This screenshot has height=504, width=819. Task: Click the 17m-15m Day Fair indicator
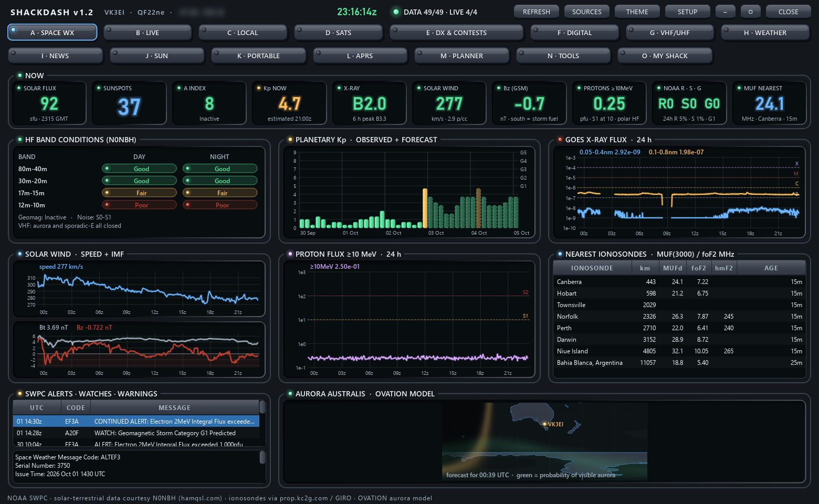coord(139,193)
